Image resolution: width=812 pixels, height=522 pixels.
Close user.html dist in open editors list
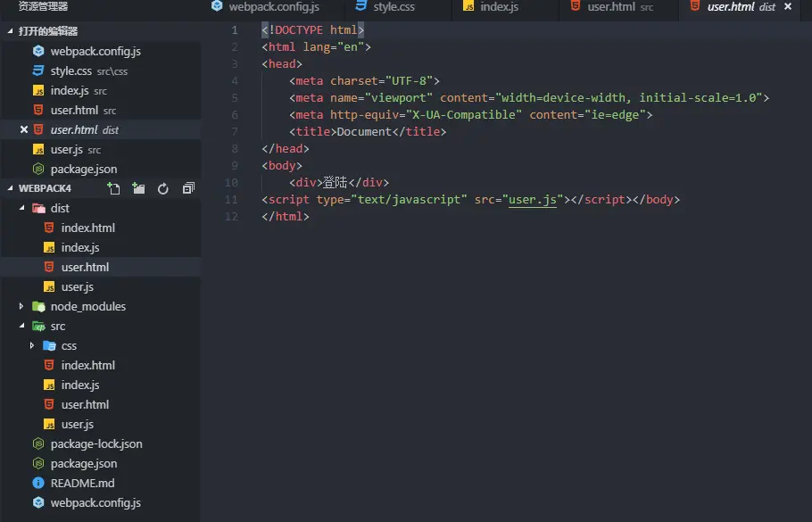[24, 129]
